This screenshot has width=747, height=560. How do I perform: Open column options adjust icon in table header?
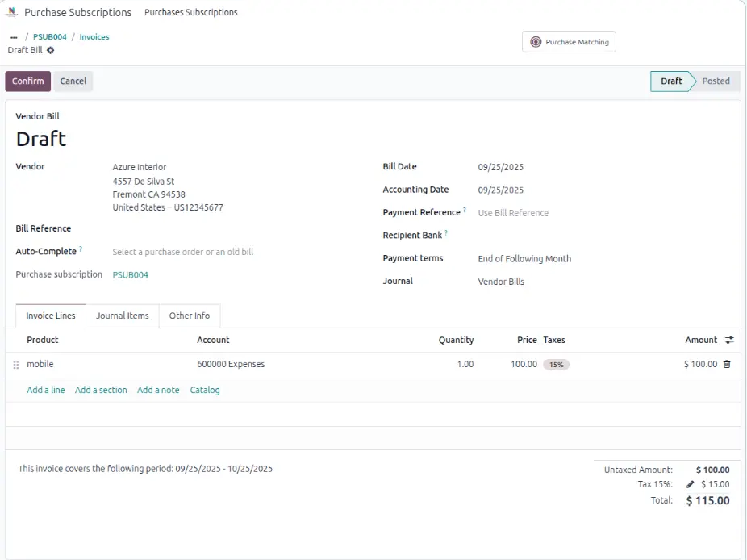click(x=729, y=340)
